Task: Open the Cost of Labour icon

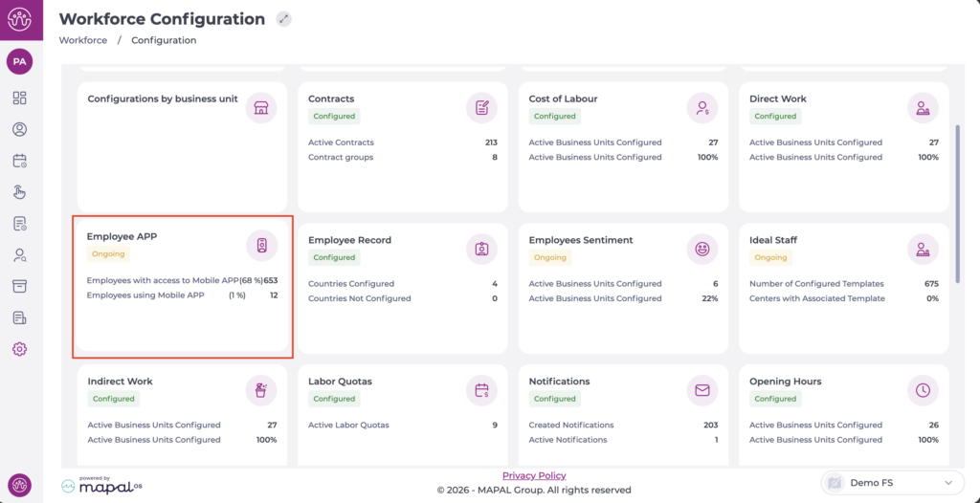Action: [x=702, y=108]
